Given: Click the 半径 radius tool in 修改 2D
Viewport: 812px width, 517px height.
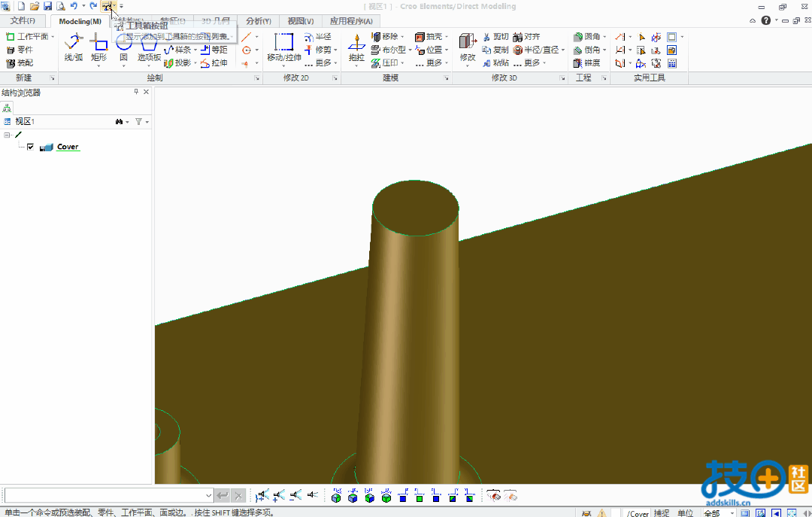Looking at the screenshot, I should 318,37.
